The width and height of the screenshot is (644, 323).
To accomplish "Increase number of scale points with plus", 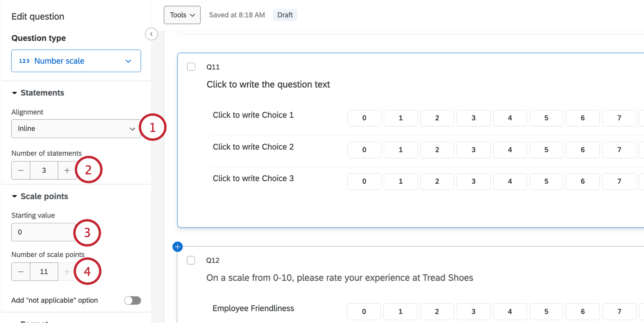I will pyautogui.click(x=67, y=271).
